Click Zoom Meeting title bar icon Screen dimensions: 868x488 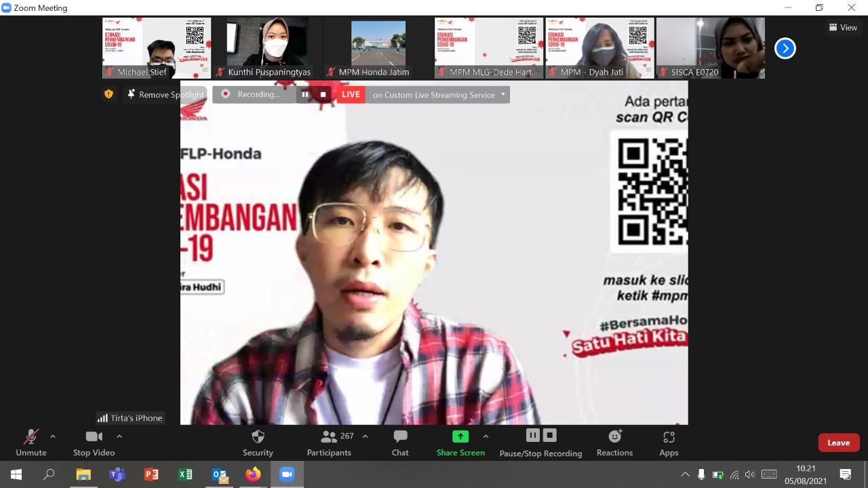coord(6,7)
